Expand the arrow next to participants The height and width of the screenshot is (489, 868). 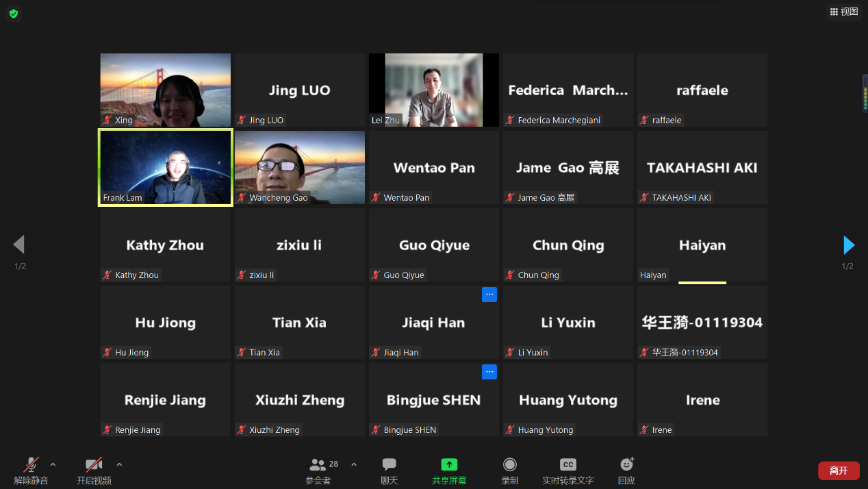(x=354, y=464)
